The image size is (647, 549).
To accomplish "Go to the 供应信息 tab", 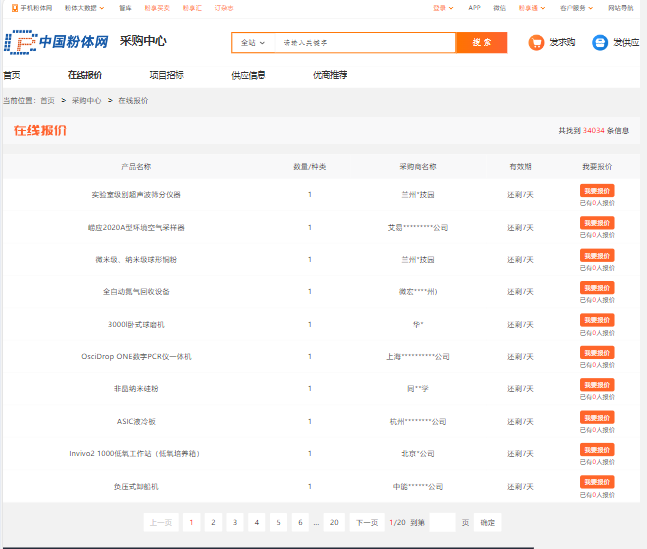I will click(x=248, y=75).
